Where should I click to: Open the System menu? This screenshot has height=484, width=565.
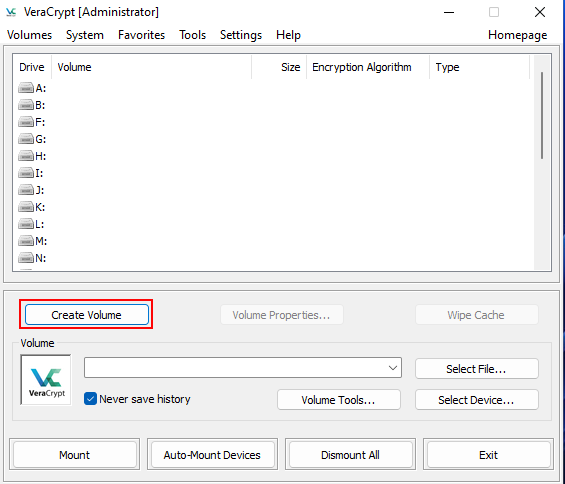pos(85,35)
